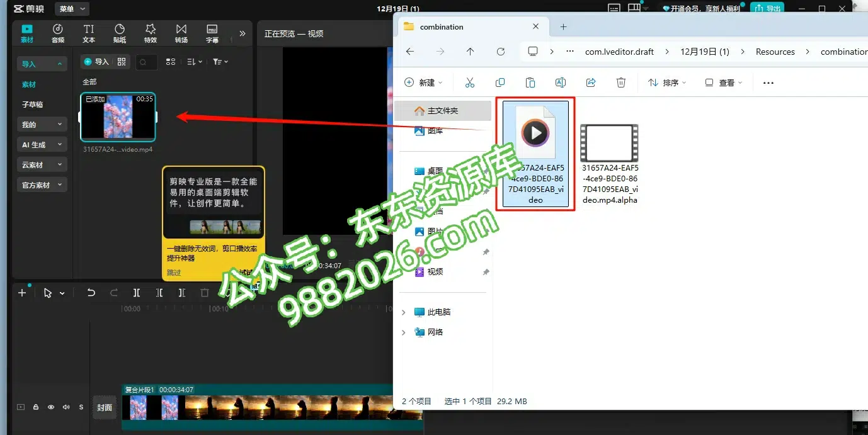
Task: Open the 菜单 dropdown menu
Action: click(x=72, y=9)
